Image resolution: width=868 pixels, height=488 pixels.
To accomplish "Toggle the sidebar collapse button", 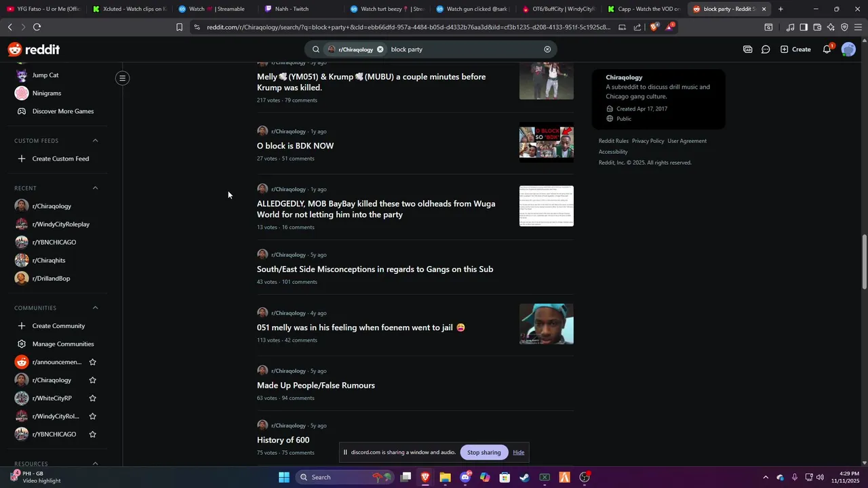I will (122, 78).
